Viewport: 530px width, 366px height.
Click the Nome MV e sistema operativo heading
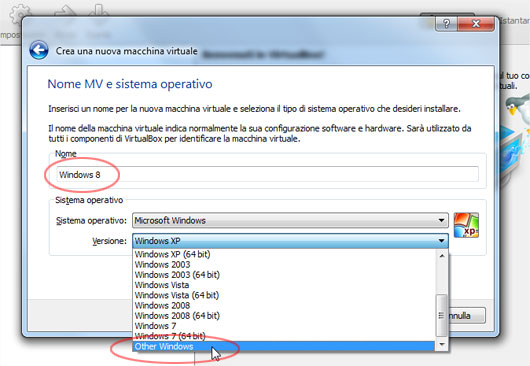coord(130,84)
